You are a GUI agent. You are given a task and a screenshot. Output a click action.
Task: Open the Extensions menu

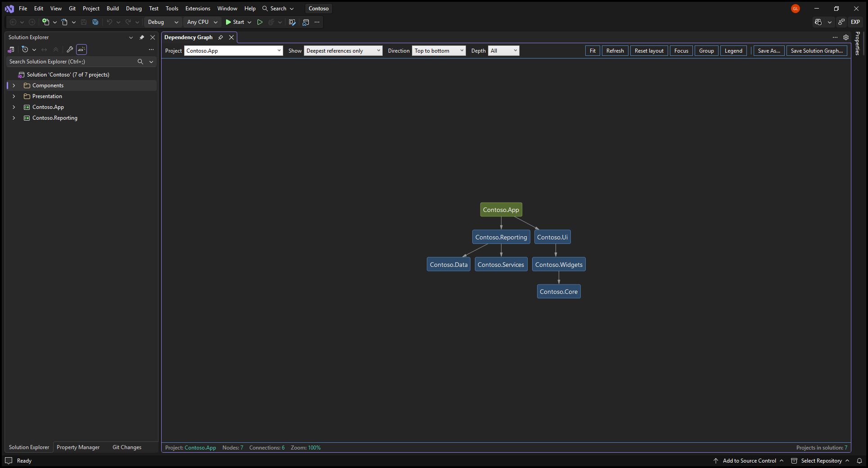pyautogui.click(x=198, y=9)
